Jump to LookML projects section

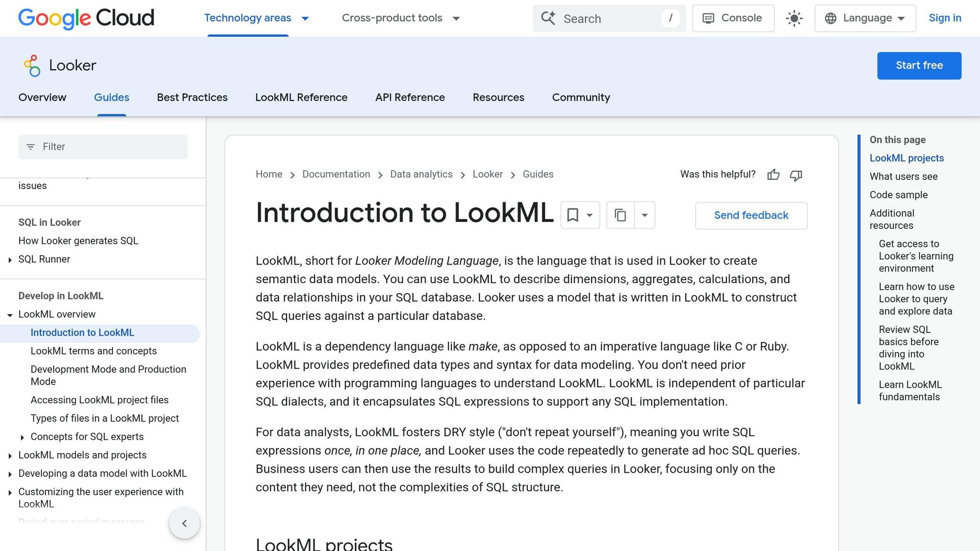[x=906, y=158]
